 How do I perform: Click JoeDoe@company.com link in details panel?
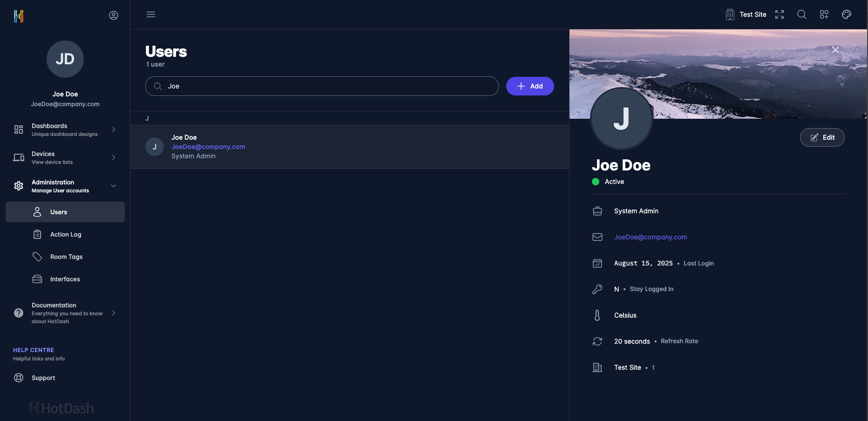tap(650, 237)
